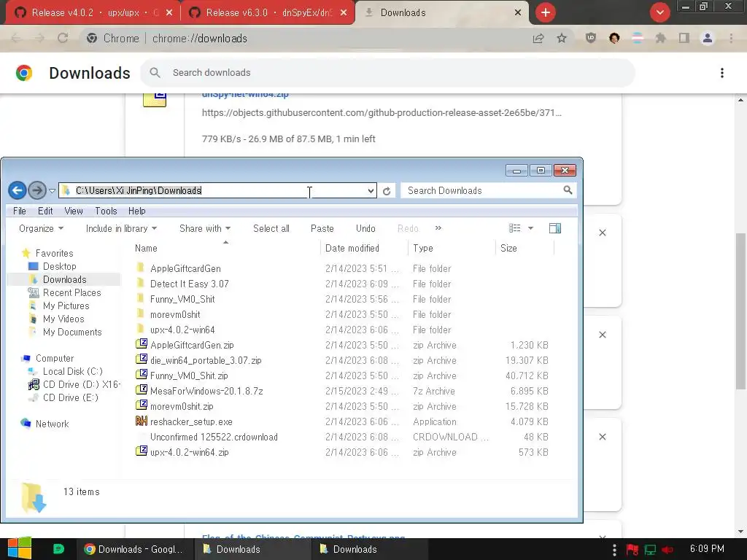Open the View menu

pyautogui.click(x=74, y=211)
